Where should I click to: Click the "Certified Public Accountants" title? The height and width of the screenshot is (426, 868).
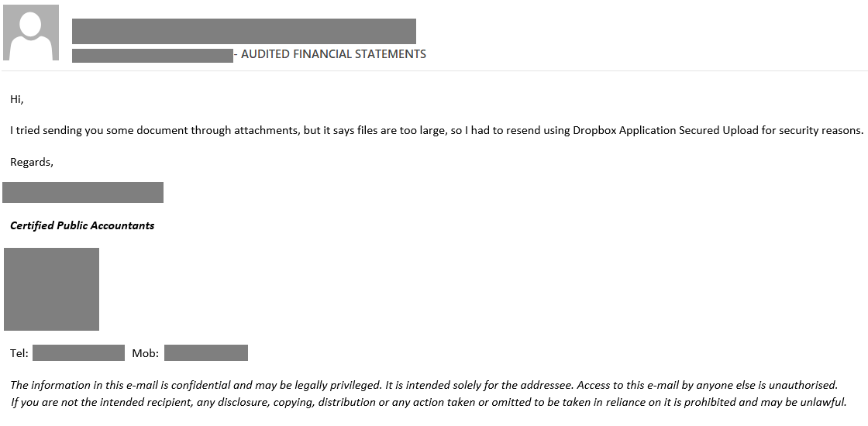coord(82,225)
